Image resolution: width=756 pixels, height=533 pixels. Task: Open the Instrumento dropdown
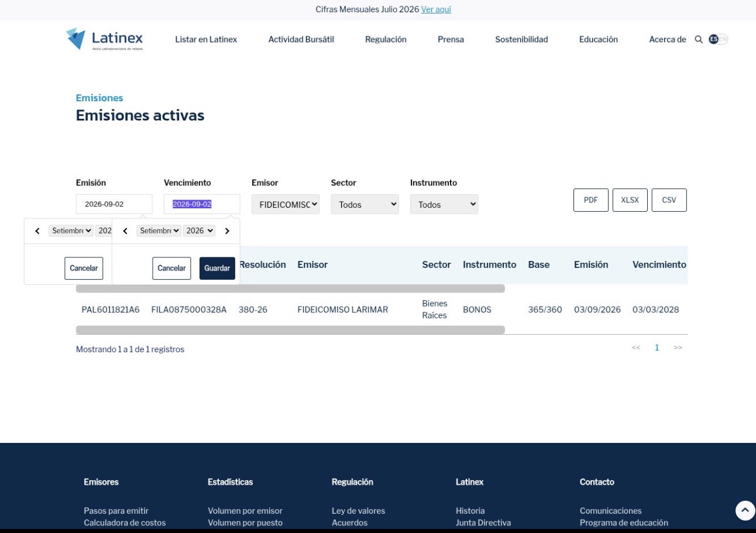coord(444,204)
